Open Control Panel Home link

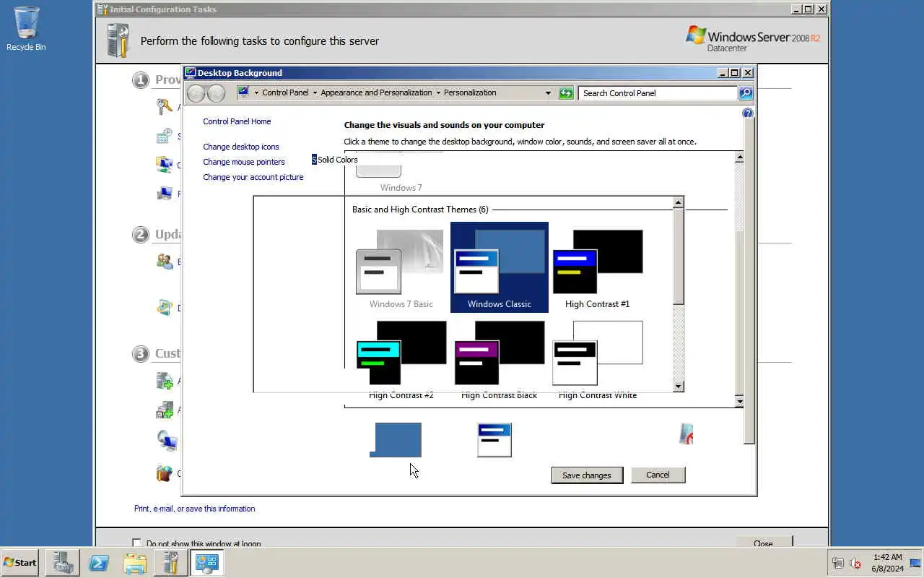pyautogui.click(x=237, y=121)
